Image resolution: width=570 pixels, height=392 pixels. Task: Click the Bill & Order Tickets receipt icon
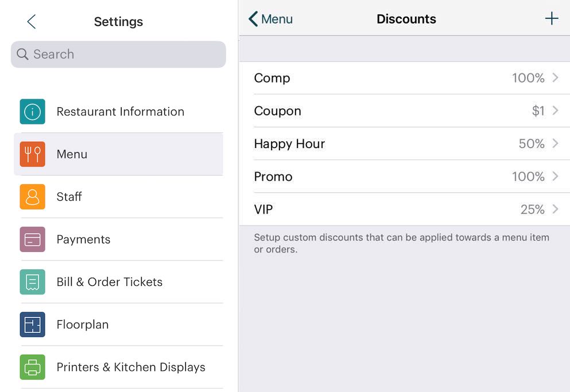[x=32, y=282]
